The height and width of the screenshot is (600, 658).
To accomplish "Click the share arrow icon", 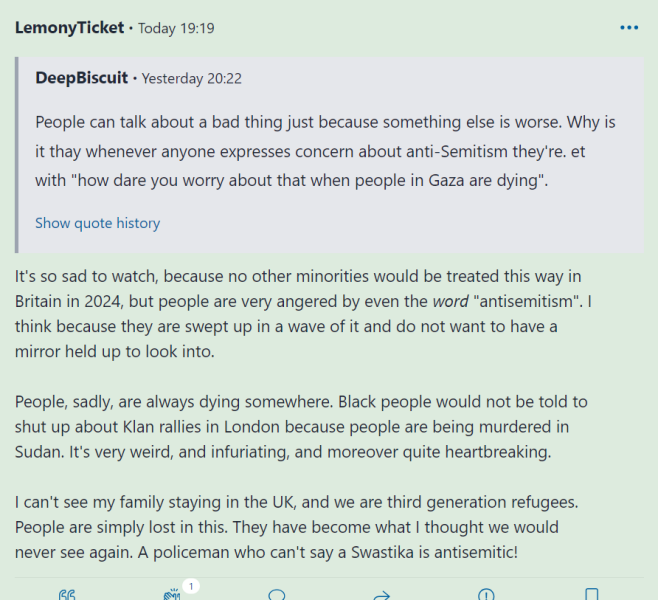I will pyautogui.click(x=381, y=595).
